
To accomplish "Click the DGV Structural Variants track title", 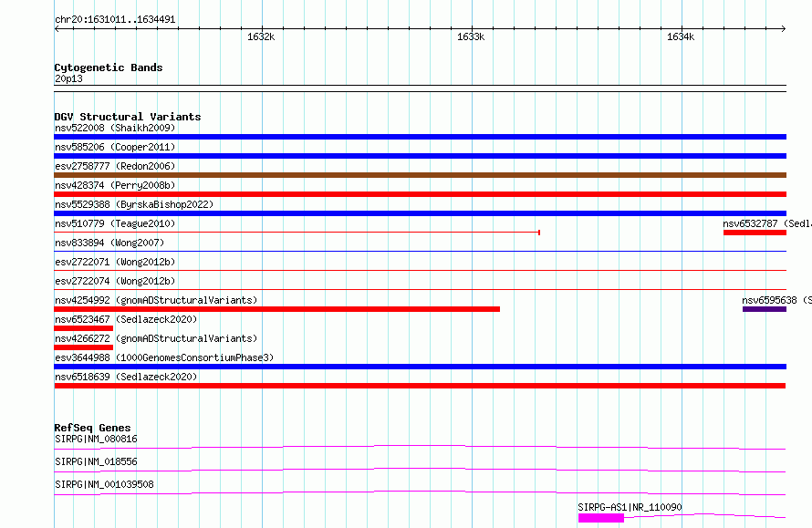I will click(x=128, y=117).
